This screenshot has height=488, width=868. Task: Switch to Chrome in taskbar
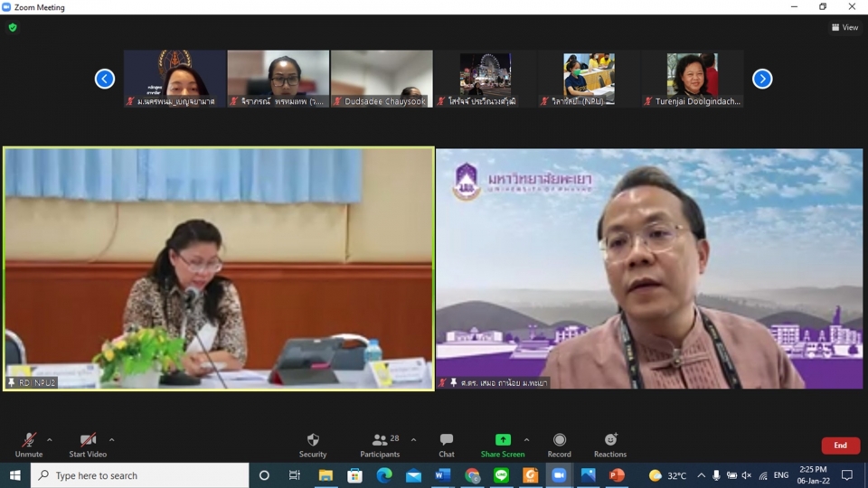tap(472, 475)
